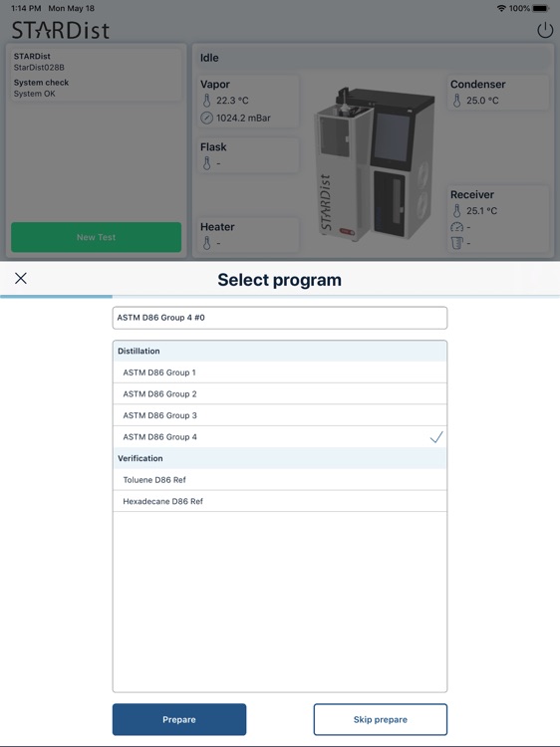Click the System check label
The image size is (560, 747).
pos(41,83)
